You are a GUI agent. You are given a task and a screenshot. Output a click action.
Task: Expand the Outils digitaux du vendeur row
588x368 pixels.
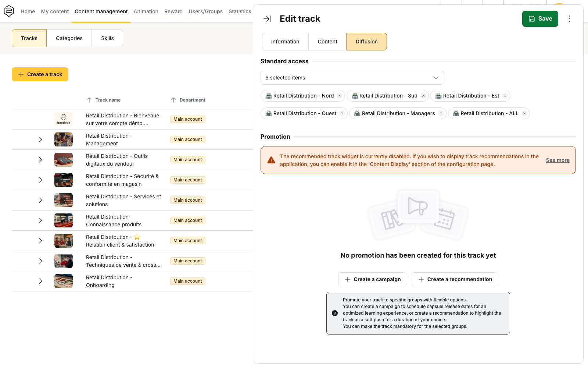coord(40,160)
